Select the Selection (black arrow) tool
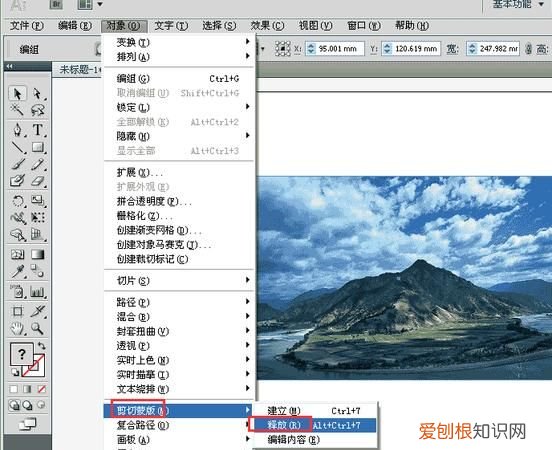552x450 pixels. (x=17, y=94)
